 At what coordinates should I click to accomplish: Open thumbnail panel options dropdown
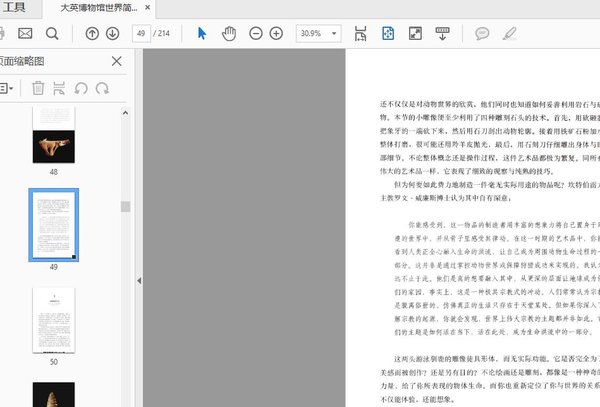click(x=6, y=89)
